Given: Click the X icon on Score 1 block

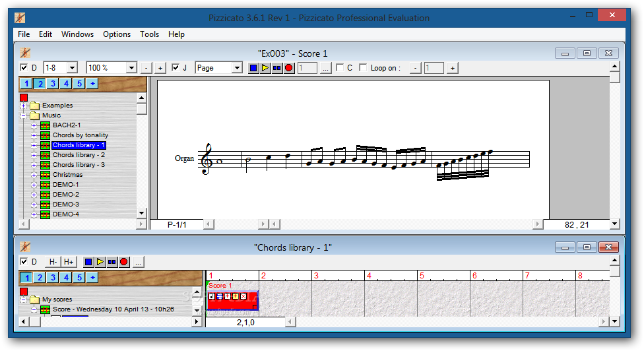Looking at the screenshot, I should pyautogui.click(x=243, y=296).
